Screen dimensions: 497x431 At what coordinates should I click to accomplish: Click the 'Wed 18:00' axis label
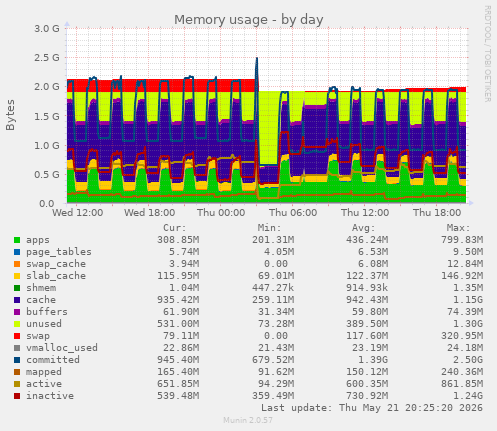click(150, 213)
